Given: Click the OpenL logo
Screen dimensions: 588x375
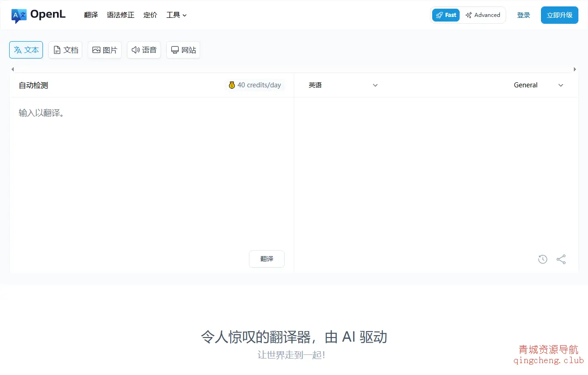Looking at the screenshot, I should (x=38, y=15).
